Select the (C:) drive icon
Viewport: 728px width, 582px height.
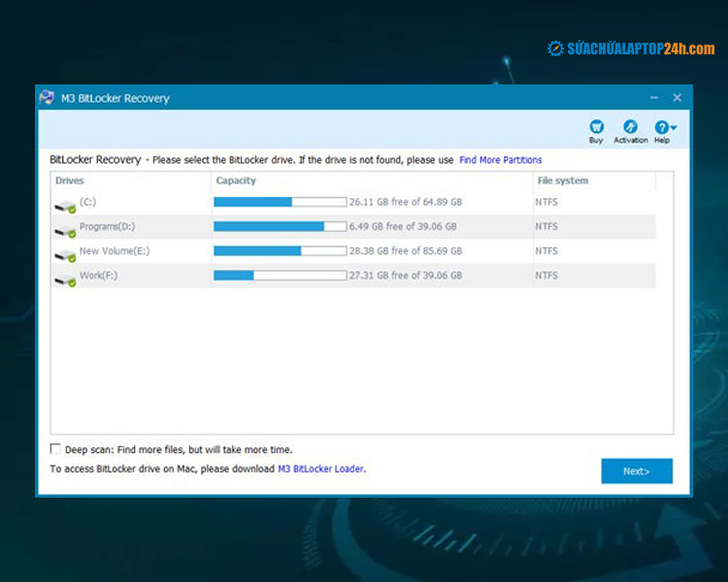65,207
